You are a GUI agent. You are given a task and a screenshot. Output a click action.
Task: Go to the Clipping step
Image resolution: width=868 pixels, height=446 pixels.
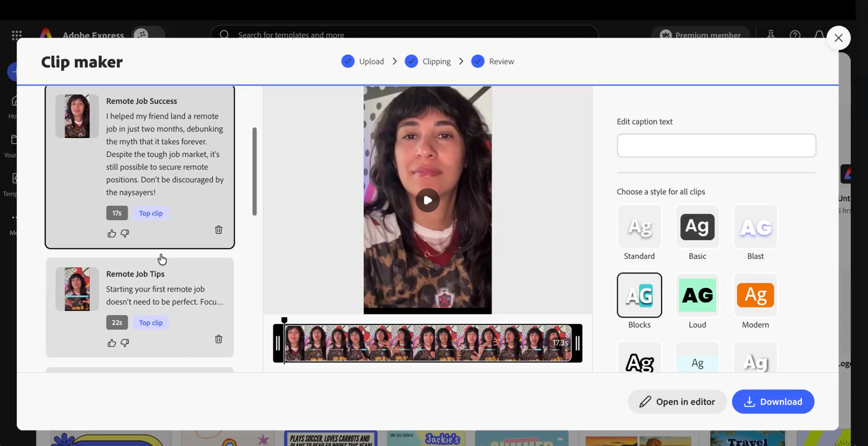(x=427, y=61)
